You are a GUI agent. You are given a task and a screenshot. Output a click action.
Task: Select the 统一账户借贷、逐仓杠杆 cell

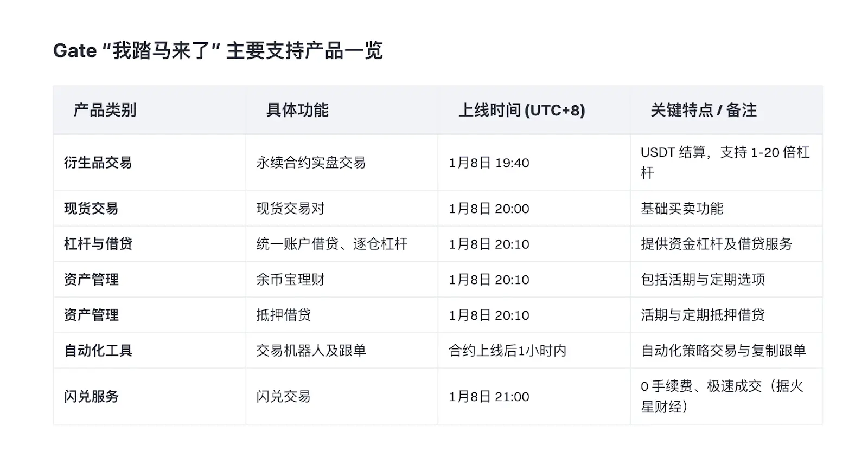[331, 244]
